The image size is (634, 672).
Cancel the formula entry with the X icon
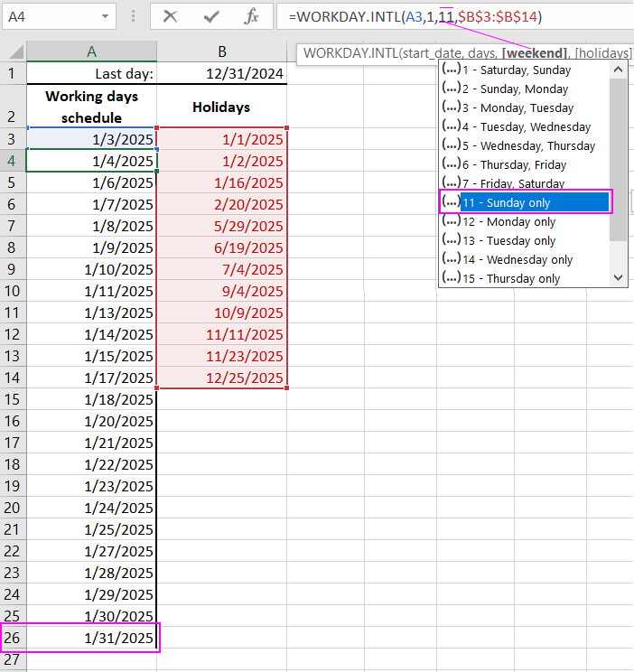click(x=170, y=17)
